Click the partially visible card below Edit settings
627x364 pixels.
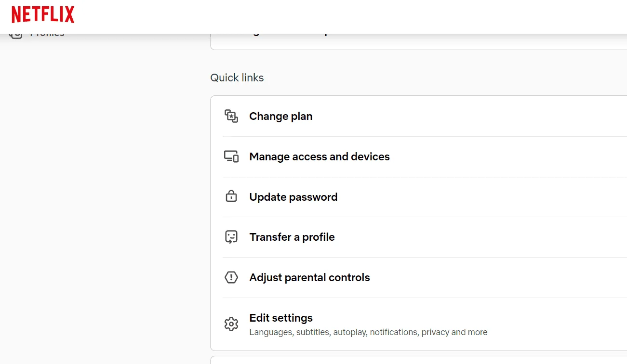tap(418, 360)
